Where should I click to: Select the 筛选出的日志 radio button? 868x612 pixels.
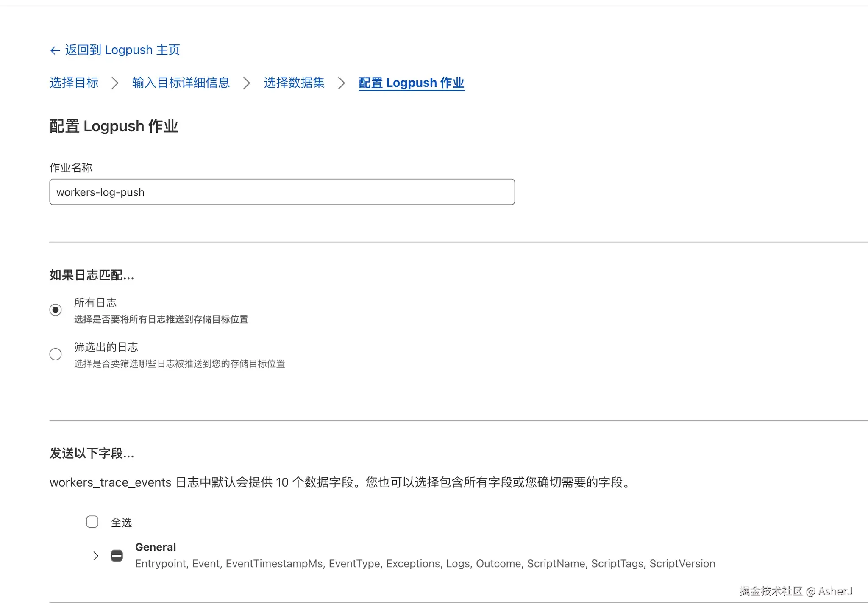[56, 354]
